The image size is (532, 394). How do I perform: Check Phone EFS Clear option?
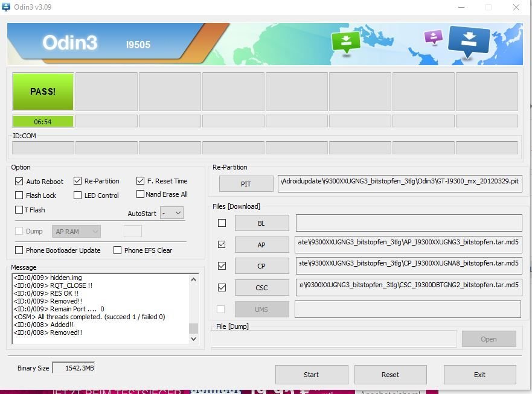coord(117,250)
